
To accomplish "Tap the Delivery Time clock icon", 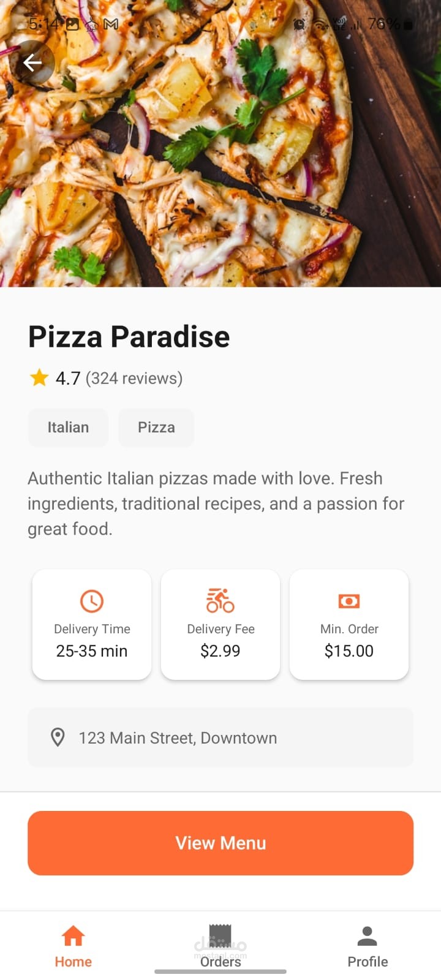I will (x=92, y=601).
